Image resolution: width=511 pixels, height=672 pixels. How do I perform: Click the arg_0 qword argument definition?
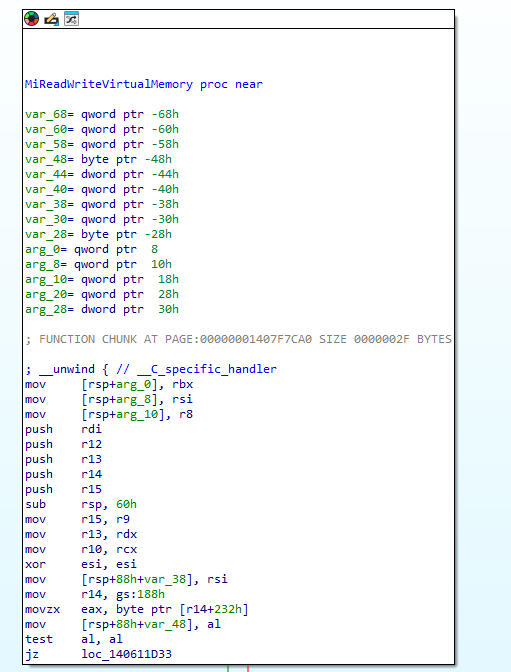(91, 249)
